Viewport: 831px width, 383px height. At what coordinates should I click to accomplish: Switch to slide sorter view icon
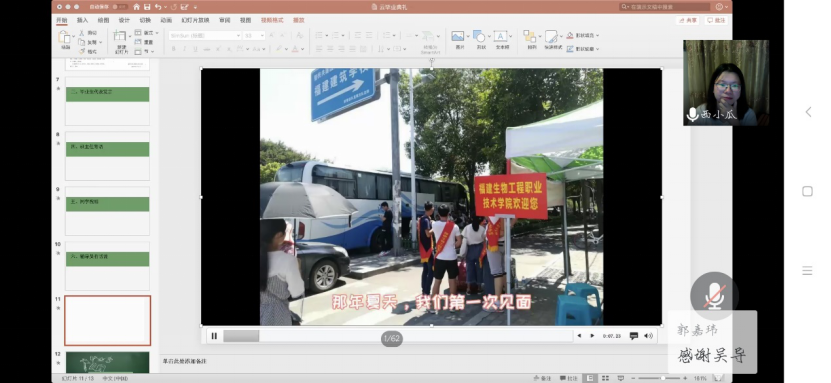pos(605,378)
